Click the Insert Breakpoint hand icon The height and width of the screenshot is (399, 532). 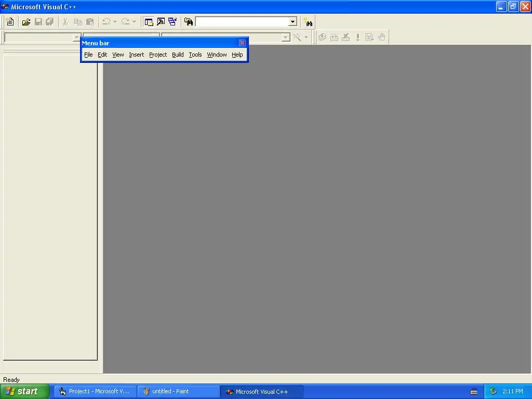[x=382, y=37]
